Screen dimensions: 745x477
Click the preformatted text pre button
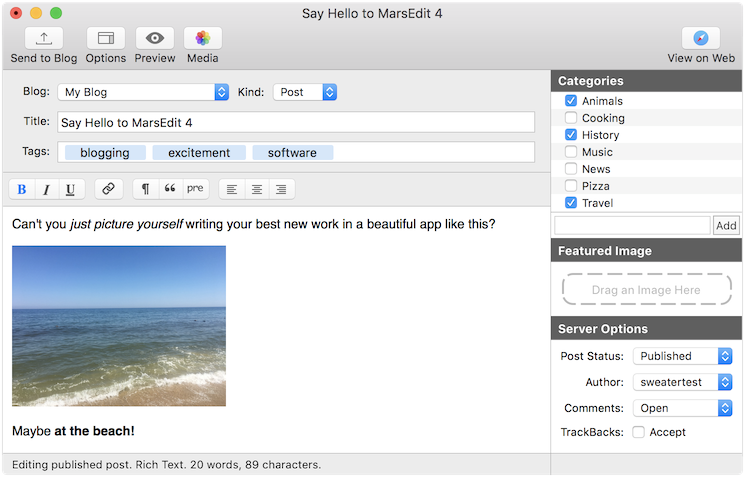196,189
